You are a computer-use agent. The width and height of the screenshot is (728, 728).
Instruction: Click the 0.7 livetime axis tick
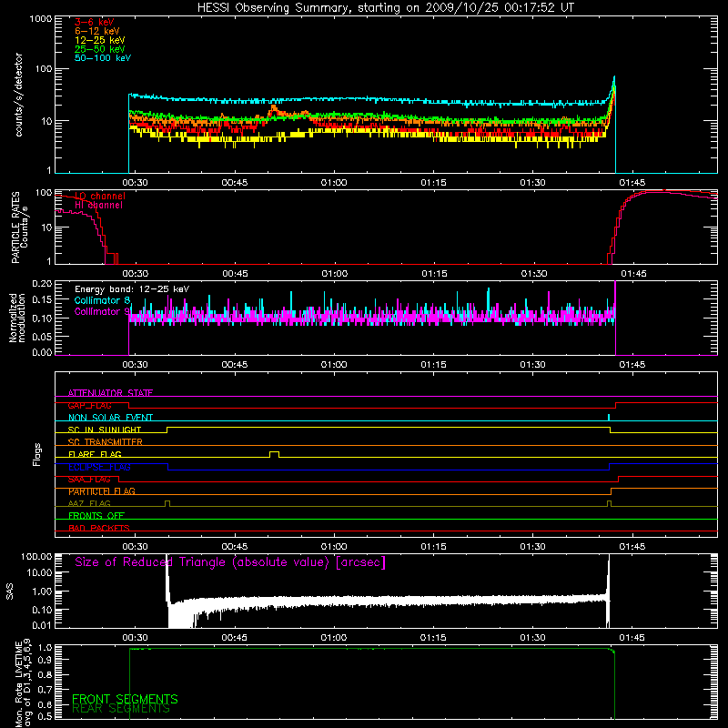pos(46,690)
